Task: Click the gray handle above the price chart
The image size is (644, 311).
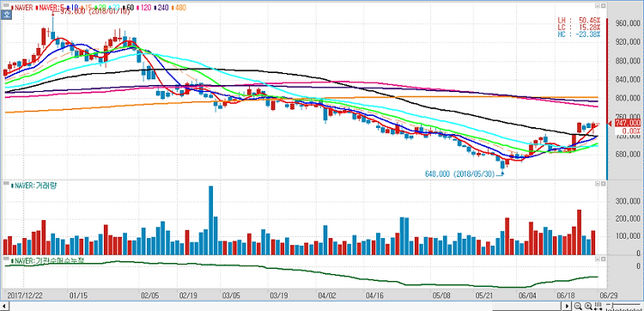Action: point(6,5)
